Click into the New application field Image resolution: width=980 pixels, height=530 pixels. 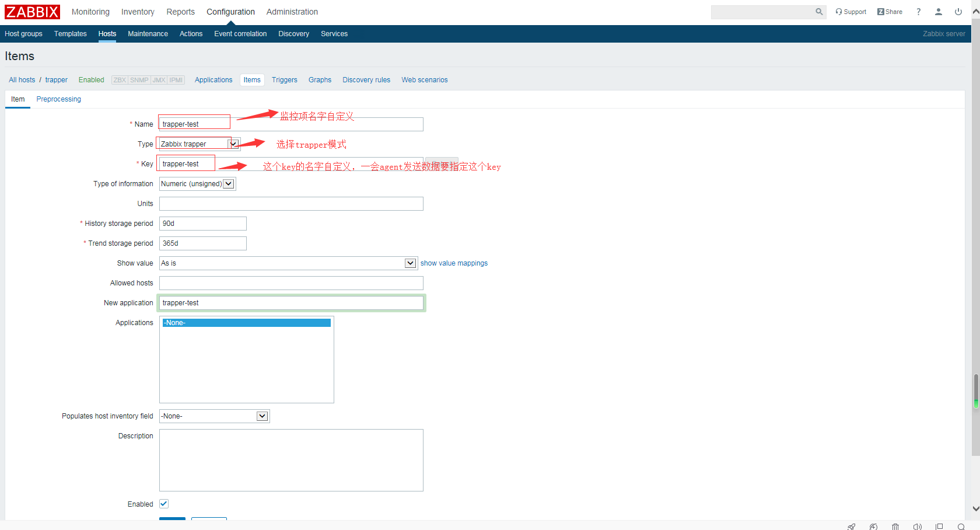pyautogui.click(x=291, y=303)
